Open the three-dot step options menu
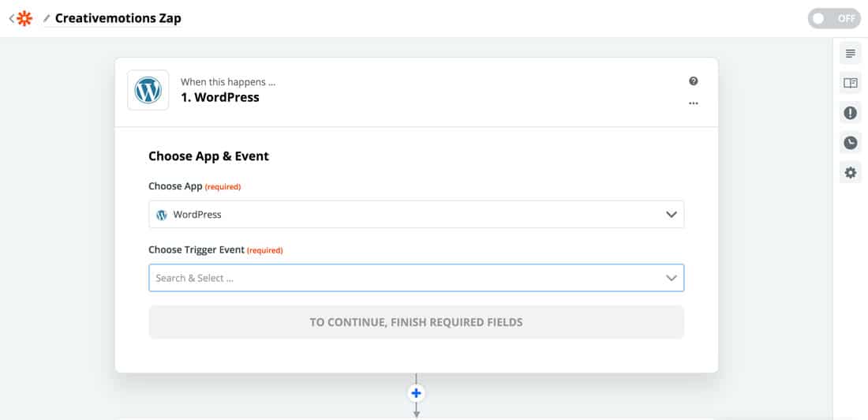868x420 pixels. coord(693,103)
